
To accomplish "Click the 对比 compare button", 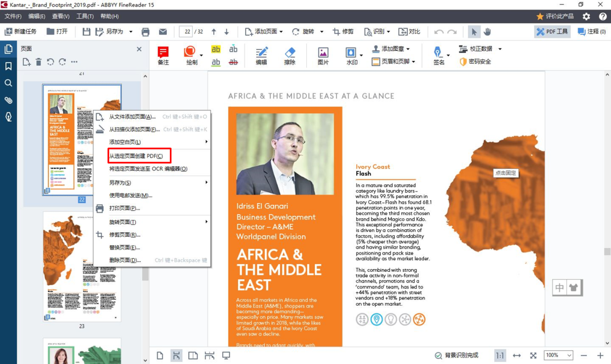I will tap(409, 32).
